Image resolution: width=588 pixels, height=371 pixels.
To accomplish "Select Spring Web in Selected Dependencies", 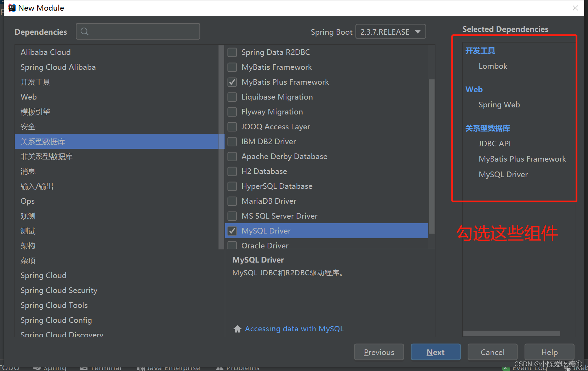I will (x=499, y=105).
